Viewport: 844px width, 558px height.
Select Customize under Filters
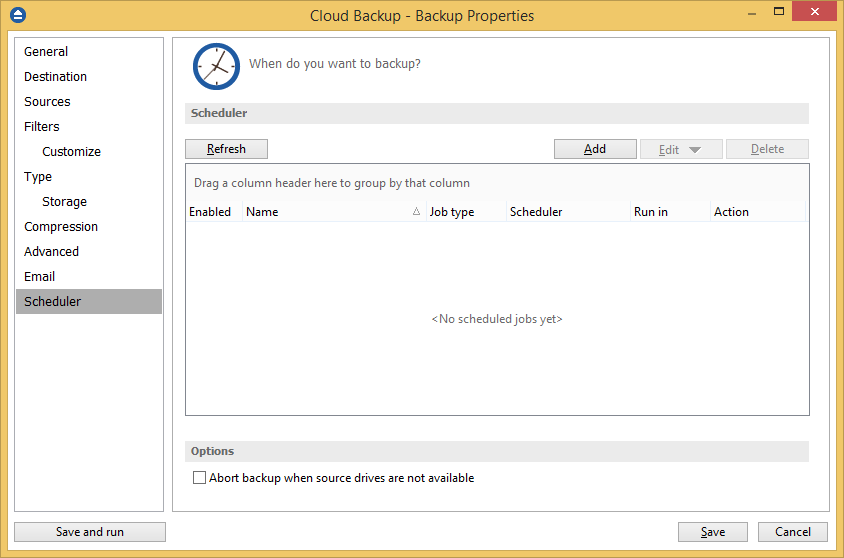(71, 152)
